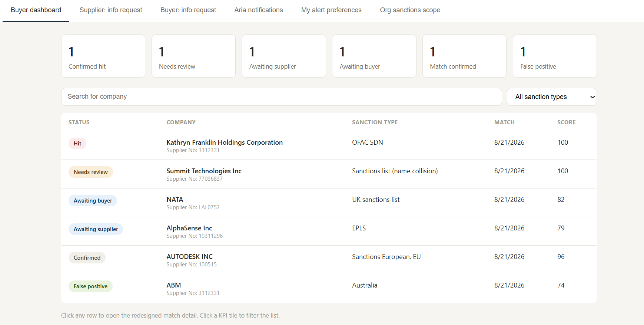This screenshot has height=325, width=644.
Task: Click the Awaiting buyer KPI tile
Action: [x=374, y=56]
